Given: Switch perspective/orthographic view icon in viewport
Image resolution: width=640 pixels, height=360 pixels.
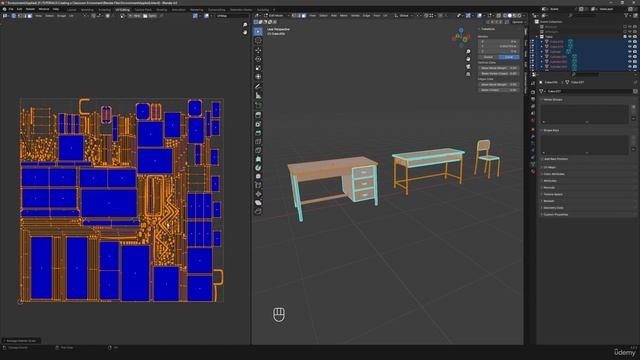Looking at the screenshot, I should click(468, 74).
